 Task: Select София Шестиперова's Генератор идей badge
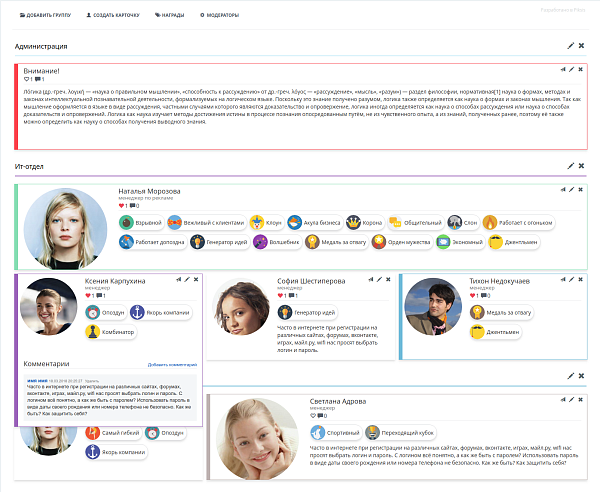308,313
